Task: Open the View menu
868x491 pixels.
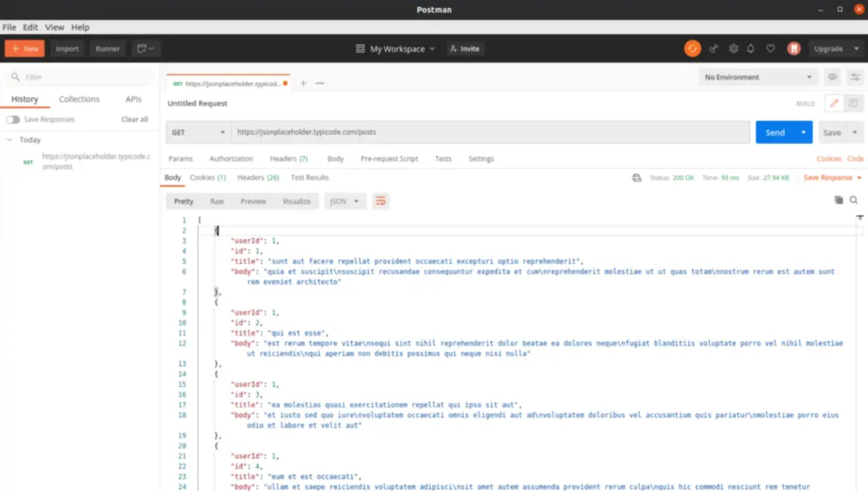Action: point(55,27)
